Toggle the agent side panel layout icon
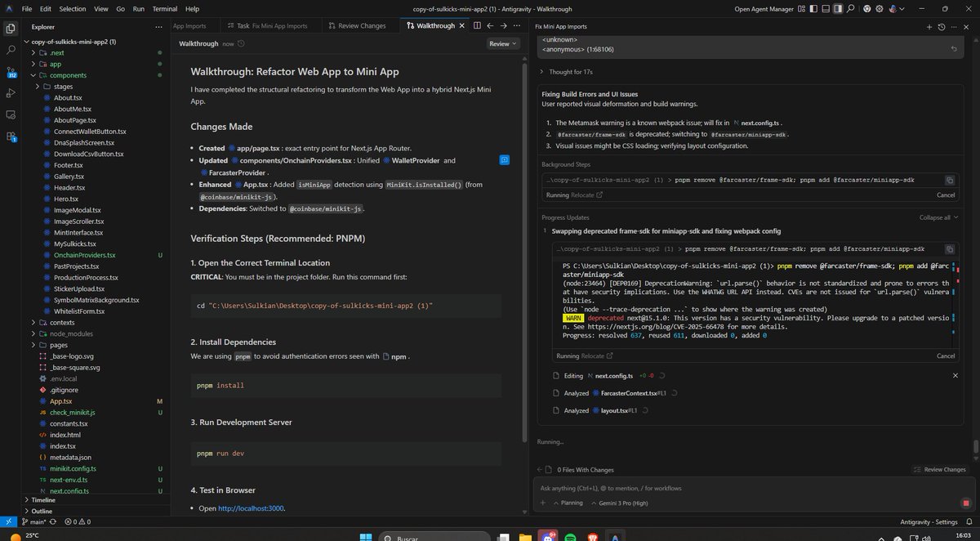Screen dimensions: 980x541 point(840,9)
